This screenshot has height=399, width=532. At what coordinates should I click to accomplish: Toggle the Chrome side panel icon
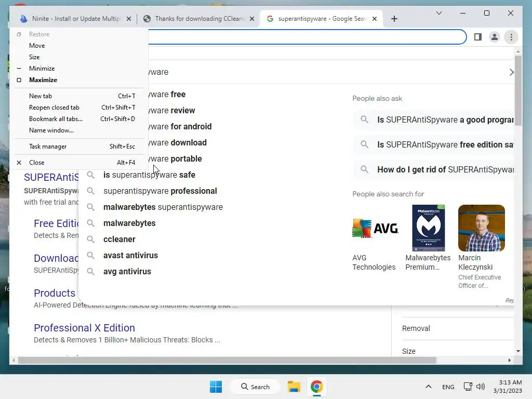point(478,37)
